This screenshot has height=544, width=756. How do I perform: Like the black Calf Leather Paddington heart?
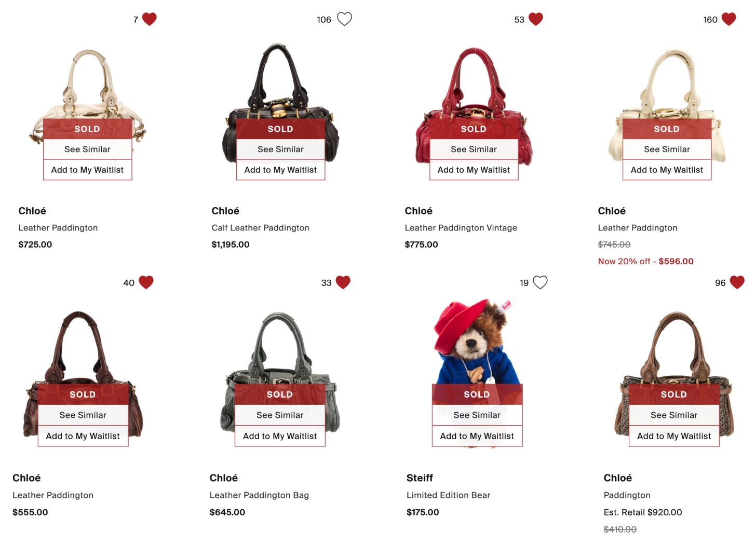coord(344,19)
